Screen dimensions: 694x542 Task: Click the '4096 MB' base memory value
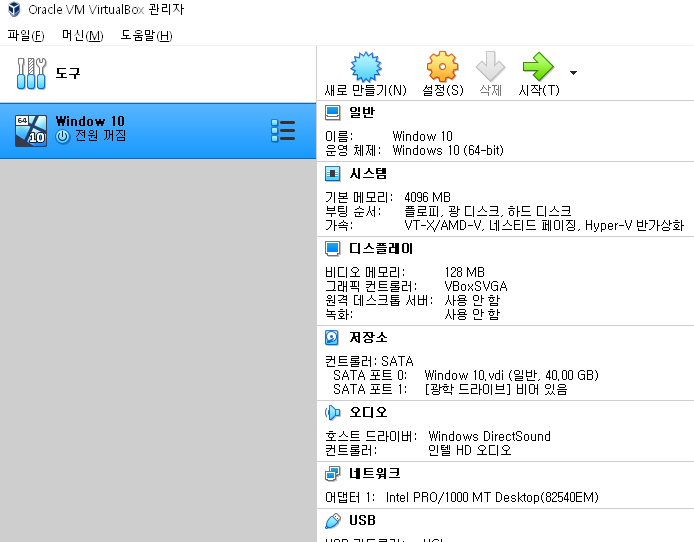point(428,197)
